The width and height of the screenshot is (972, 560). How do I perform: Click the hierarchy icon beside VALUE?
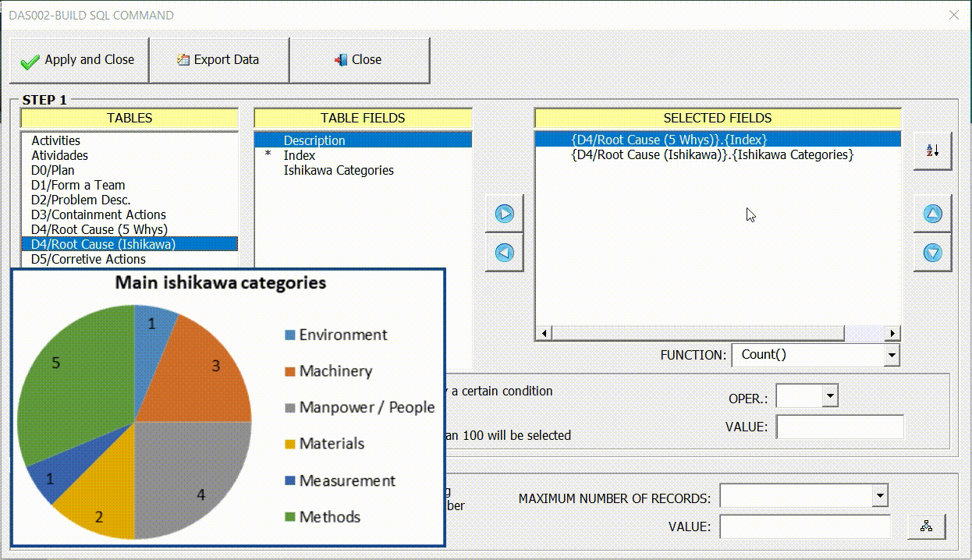926,526
